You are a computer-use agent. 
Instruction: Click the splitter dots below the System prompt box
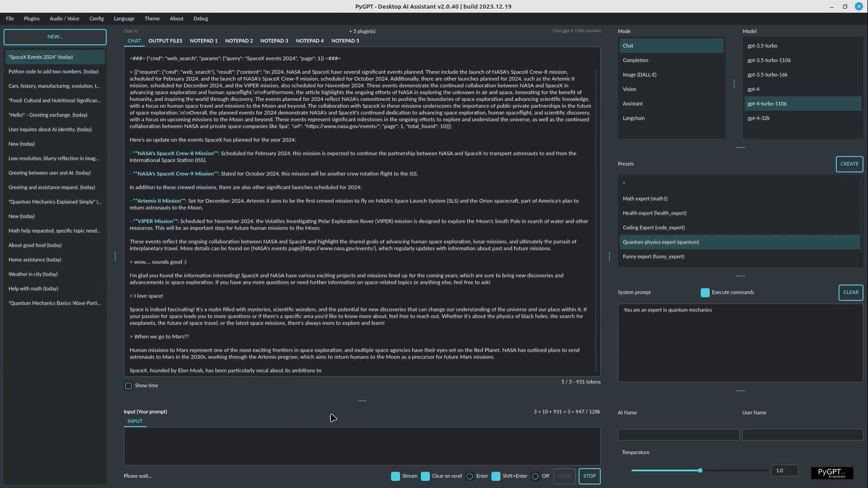(740, 391)
